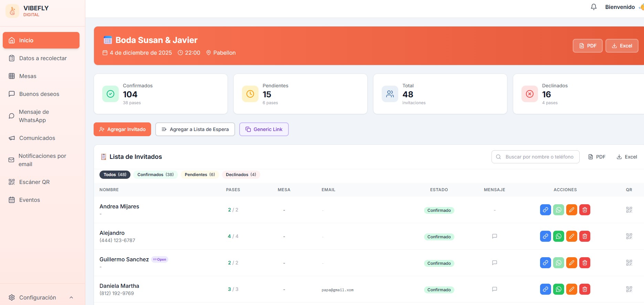Image resolution: width=644 pixels, height=305 pixels.
Task: Click Confirmado status for Andrea Mijares
Action: [439, 210]
